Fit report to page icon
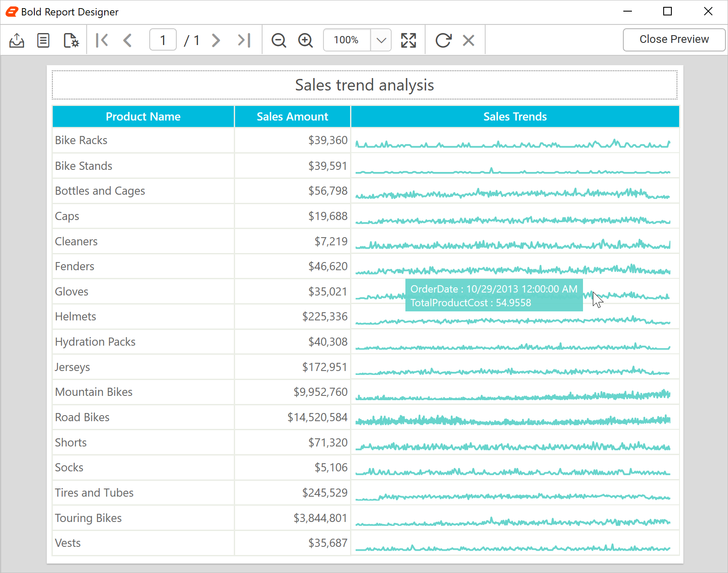 click(x=408, y=40)
